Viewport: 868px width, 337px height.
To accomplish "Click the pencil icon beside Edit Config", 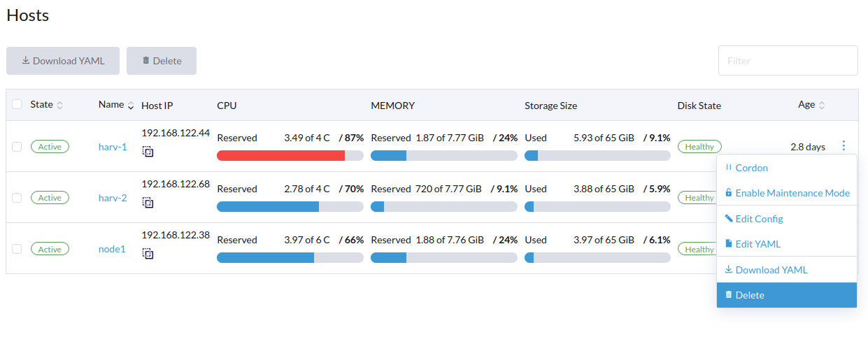I will click(x=729, y=219).
